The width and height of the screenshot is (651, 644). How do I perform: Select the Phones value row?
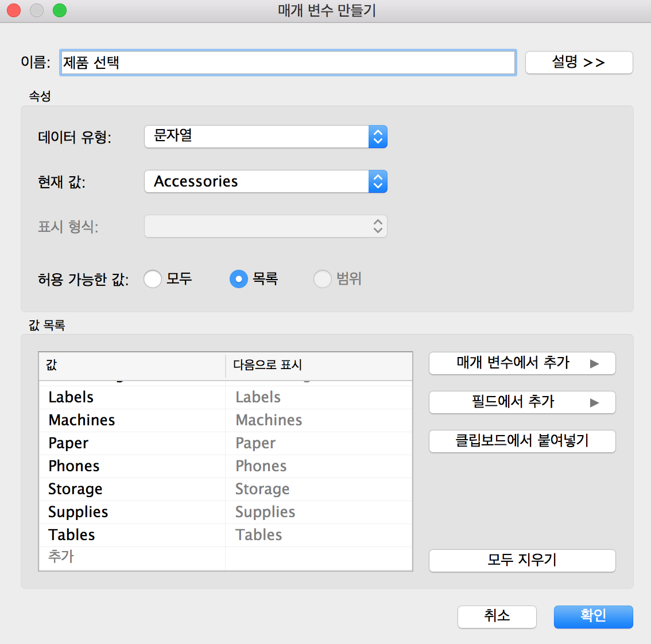132,466
